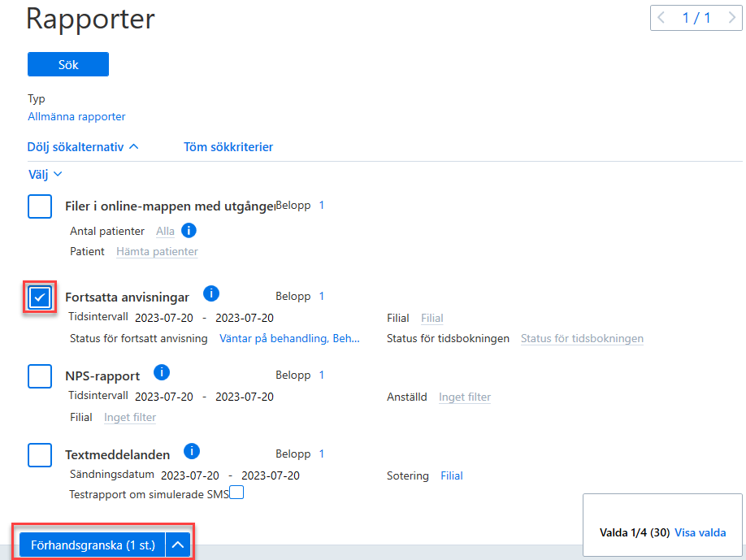Open Filial Inget filter in NPS-rapport
The width and height of the screenshot is (746, 560).
click(130, 417)
